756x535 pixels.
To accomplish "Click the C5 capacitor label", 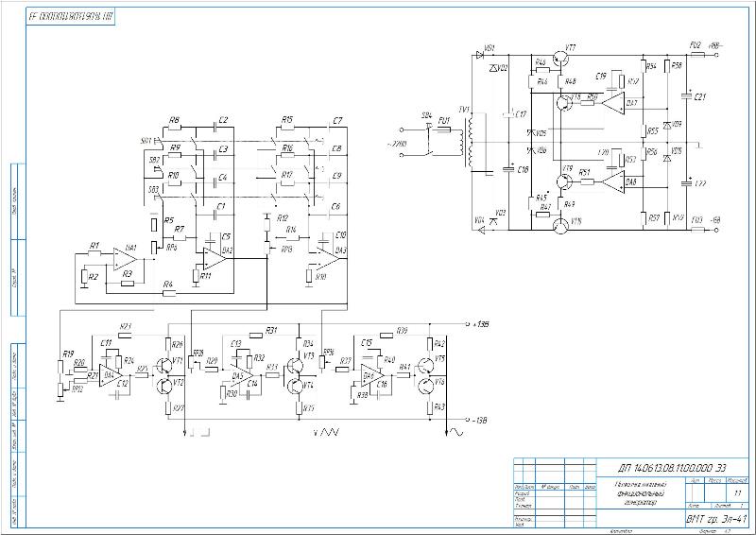I will click(226, 237).
